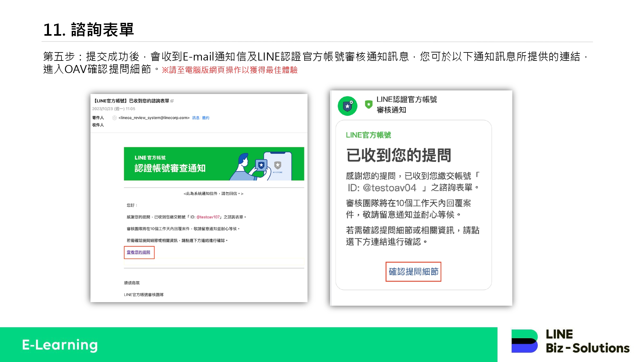Click the small green shield badge icon

point(369,104)
